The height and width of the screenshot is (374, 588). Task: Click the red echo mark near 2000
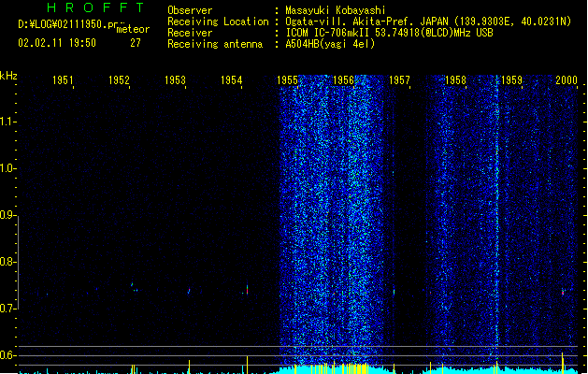563,292
